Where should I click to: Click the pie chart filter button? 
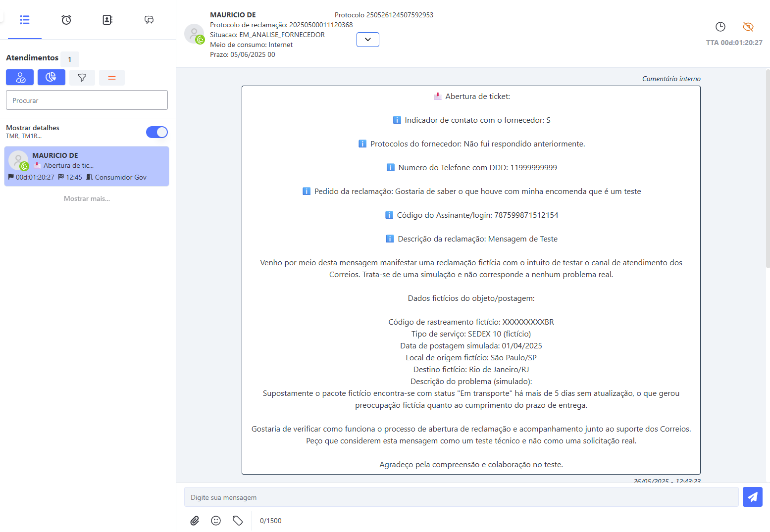(x=51, y=77)
